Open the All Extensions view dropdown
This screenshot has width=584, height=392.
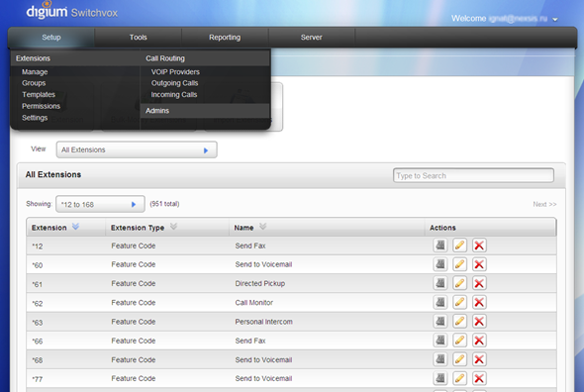[x=137, y=149]
